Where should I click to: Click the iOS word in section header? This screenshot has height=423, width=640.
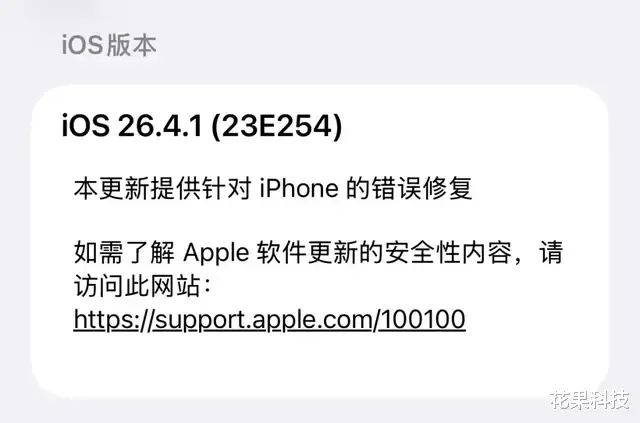click(x=82, y=45)
